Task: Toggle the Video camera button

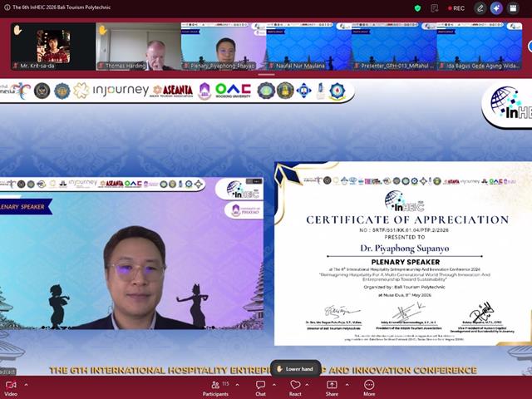Action: click(11, 388)
